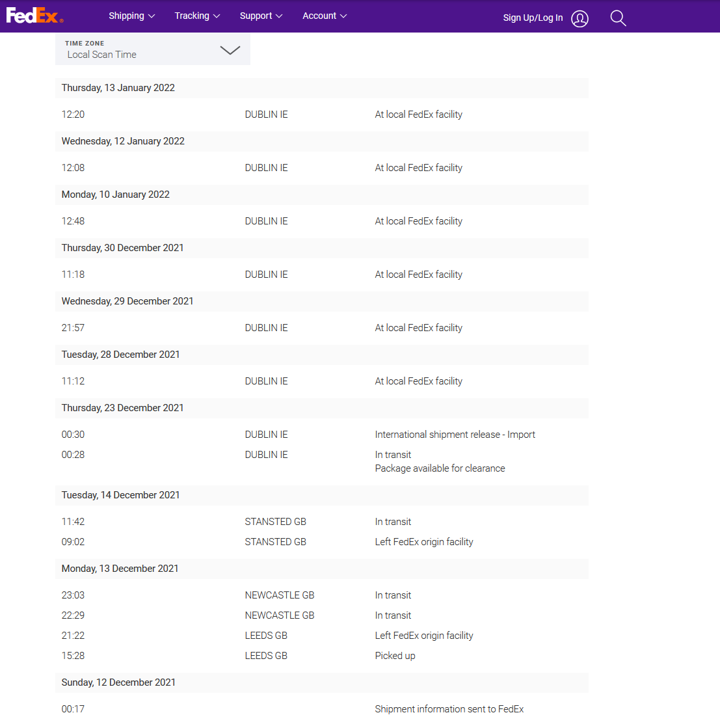Select International shipment release - Import status
Screen dimensions: 720x728
pyautogui.click(x=455, y=435)
